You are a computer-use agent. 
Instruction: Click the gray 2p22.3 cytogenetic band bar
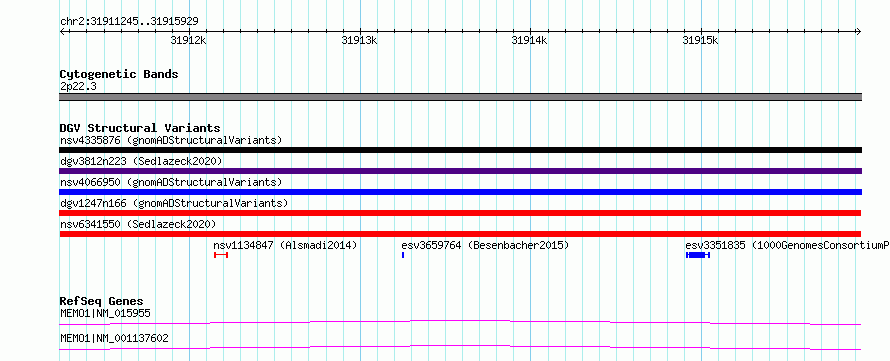coord(461,97)
